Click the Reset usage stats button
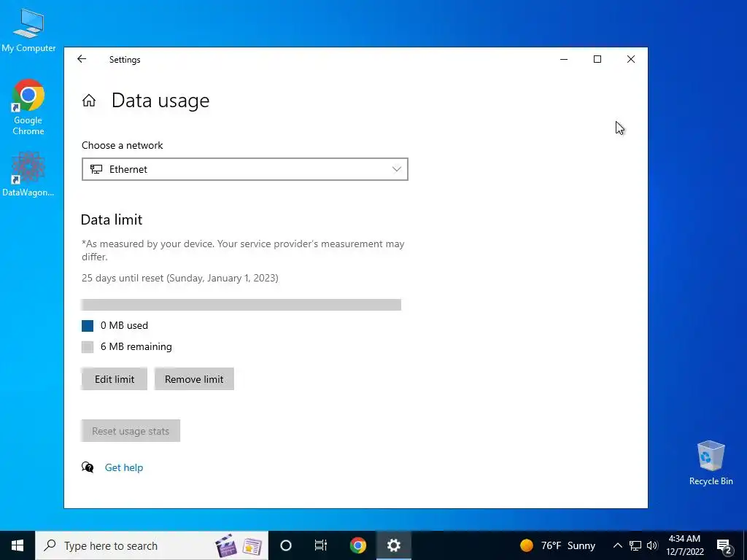747x560 pixels. coord(131,431)
